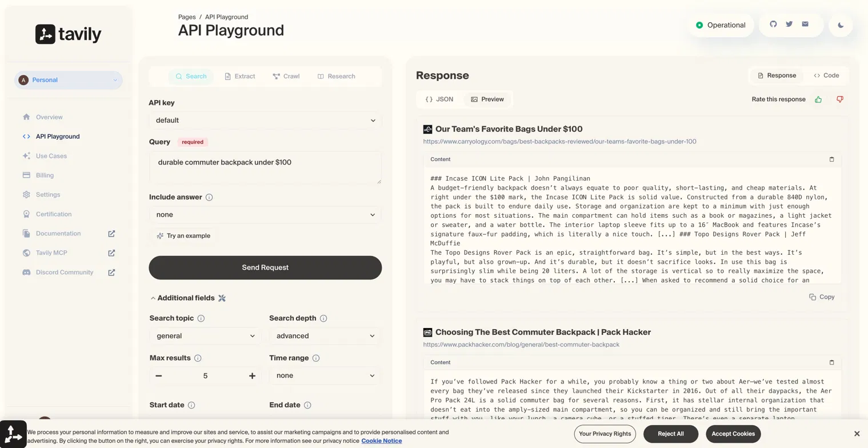Switch to the Extract tab
Screen dimensions: 868x448
click(x=240, y=76)
